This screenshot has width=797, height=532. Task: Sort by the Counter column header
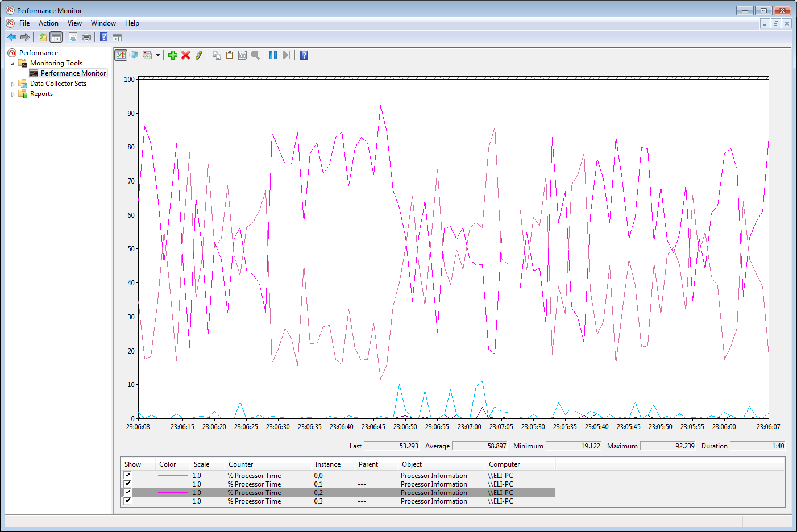coord(268,464)
